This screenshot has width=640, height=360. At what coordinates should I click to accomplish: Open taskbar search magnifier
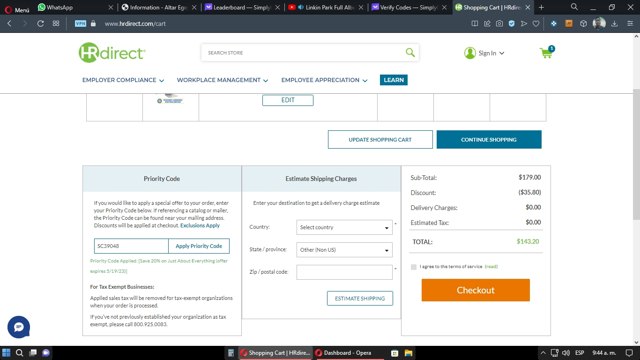(x=19, y=353)
